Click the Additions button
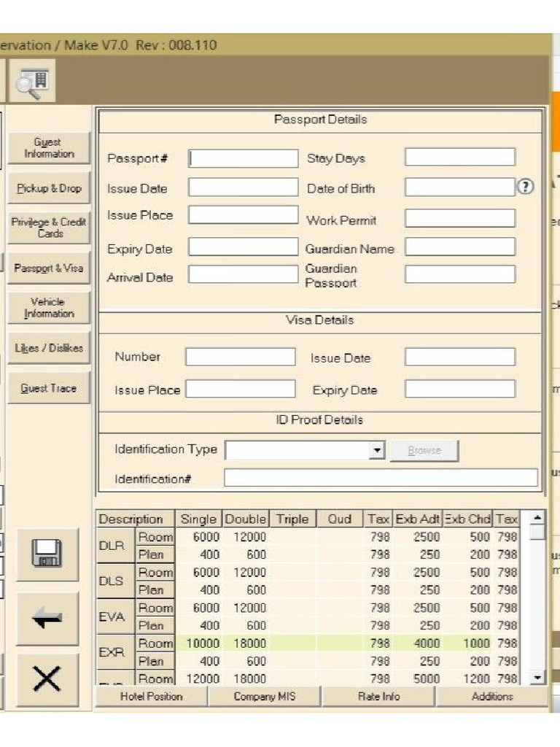 click(491, 697)
